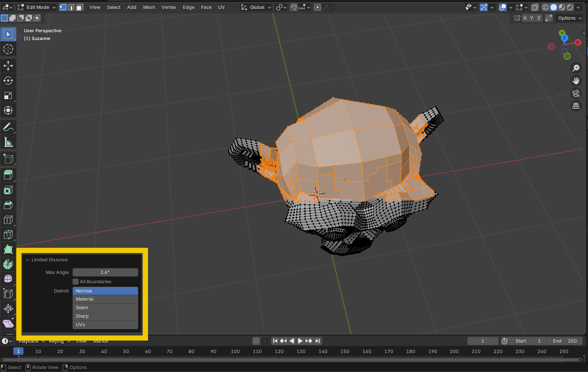Choose Seam delimit option
588x372 pixels.
click(x=105, y=308)
